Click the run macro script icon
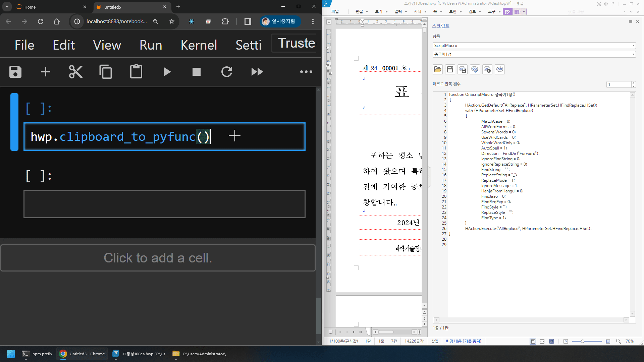 (487, 69)
